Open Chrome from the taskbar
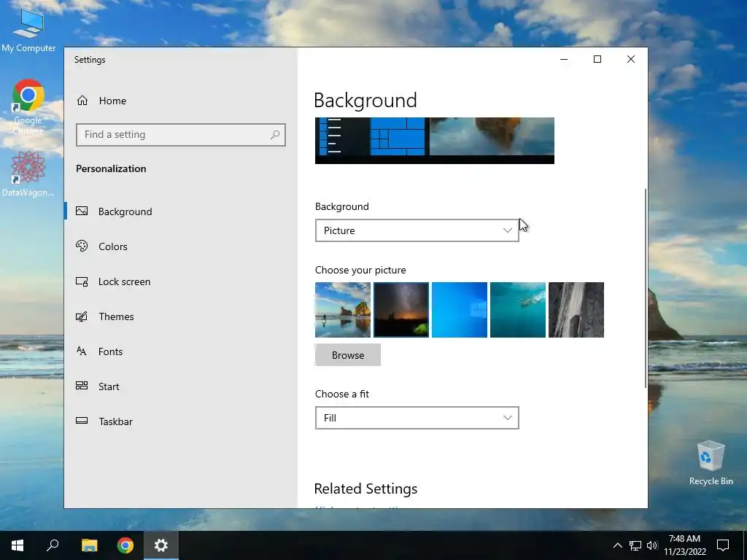747x560 pixels. pos(125,545)
